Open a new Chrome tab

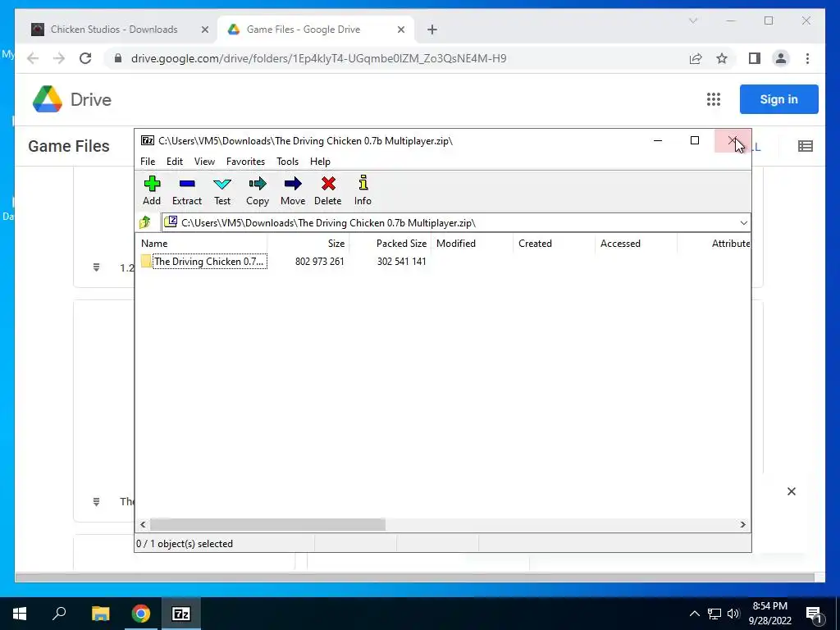432,30
